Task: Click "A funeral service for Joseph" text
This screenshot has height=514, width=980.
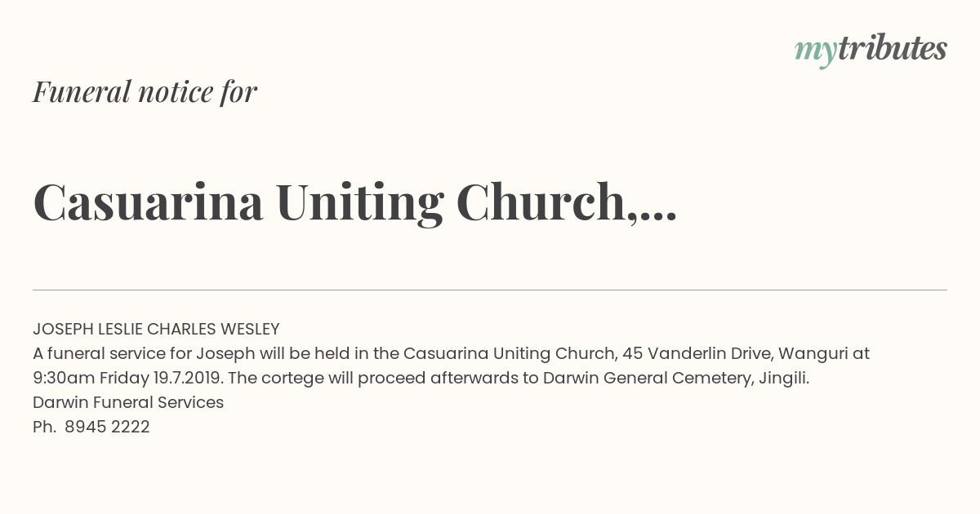Action: 144,354
